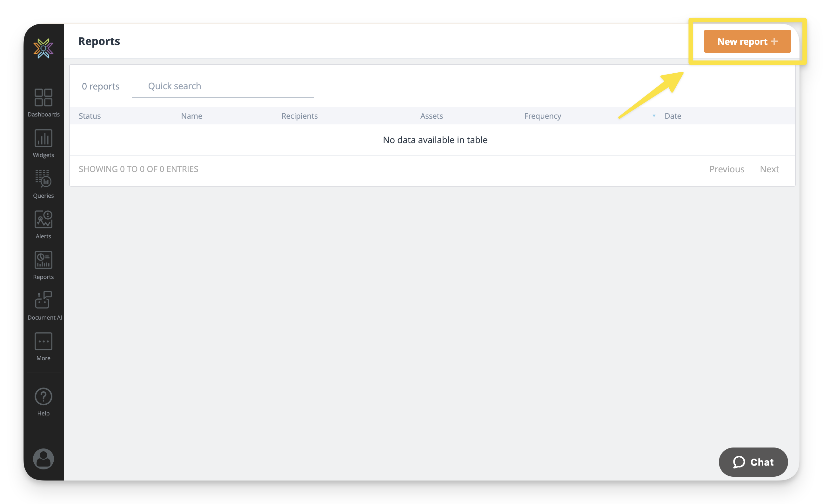The width and height of the screenshot is (823, 504).
Task: Open the Help menu
Action: click(x=43, y=401)
